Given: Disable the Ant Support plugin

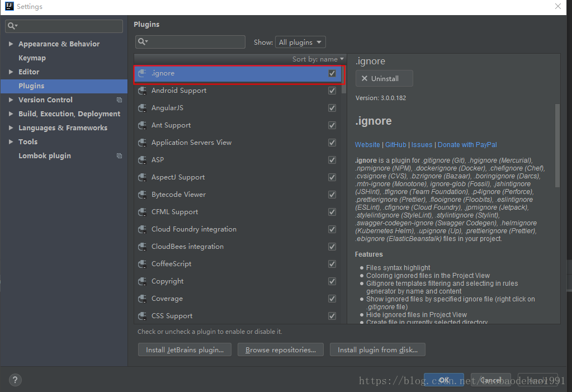Looking at the screenshot, I should 332,125.
